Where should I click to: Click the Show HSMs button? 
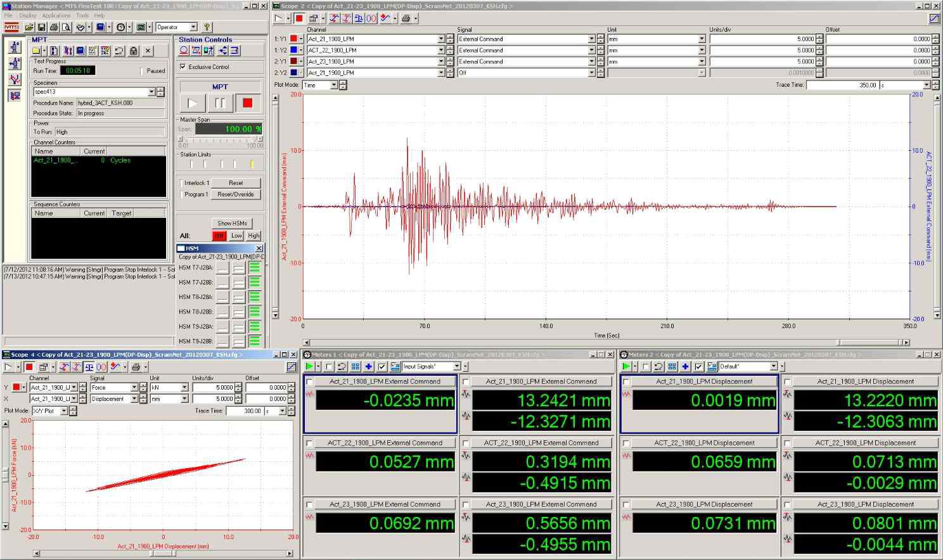click(233, 223)
